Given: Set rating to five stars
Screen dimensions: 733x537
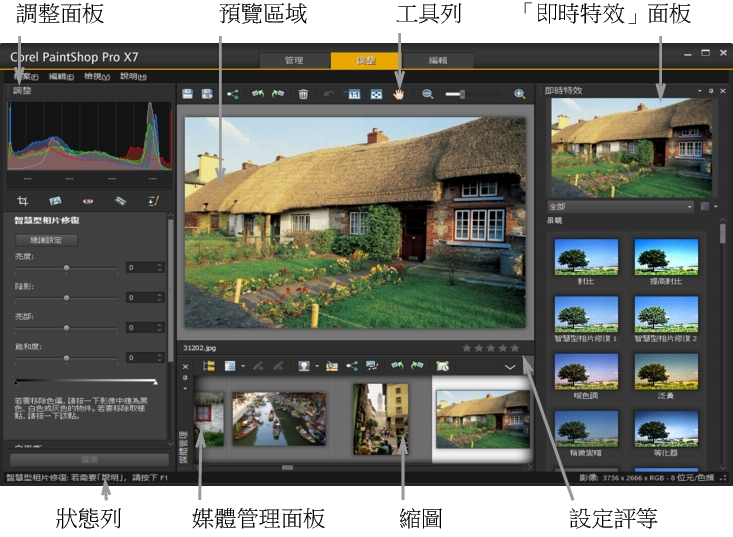Looking at the screenshot, I should (x=515, y=349).
